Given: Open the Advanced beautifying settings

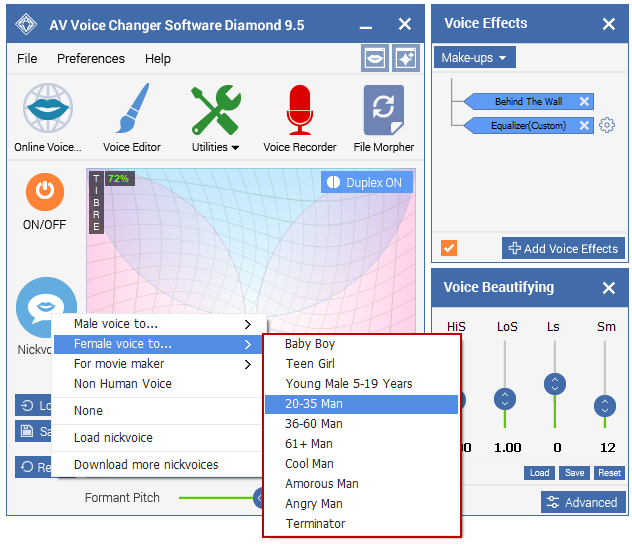Looking at the screenshot, I should coord(583,502).
